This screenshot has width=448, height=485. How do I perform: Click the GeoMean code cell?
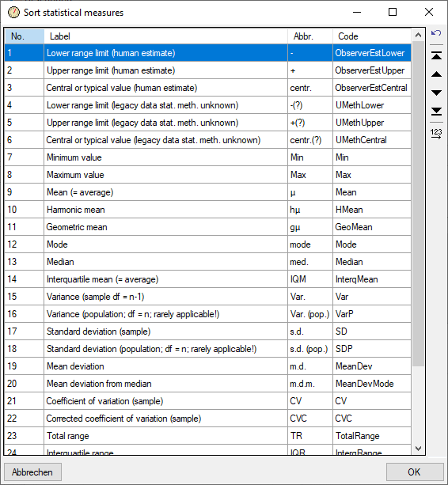pyautogui.click(x=372, y=227)
